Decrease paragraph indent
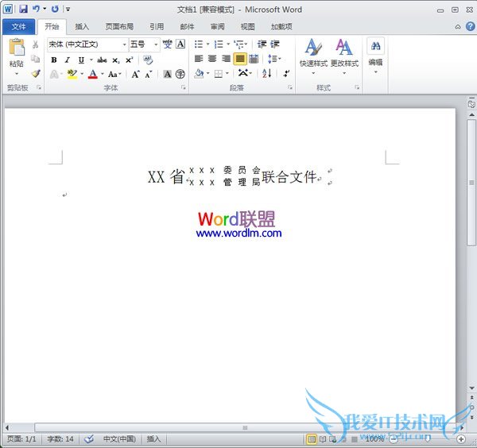The height and width of the screenshot is (448, 477). pos(262,44)
